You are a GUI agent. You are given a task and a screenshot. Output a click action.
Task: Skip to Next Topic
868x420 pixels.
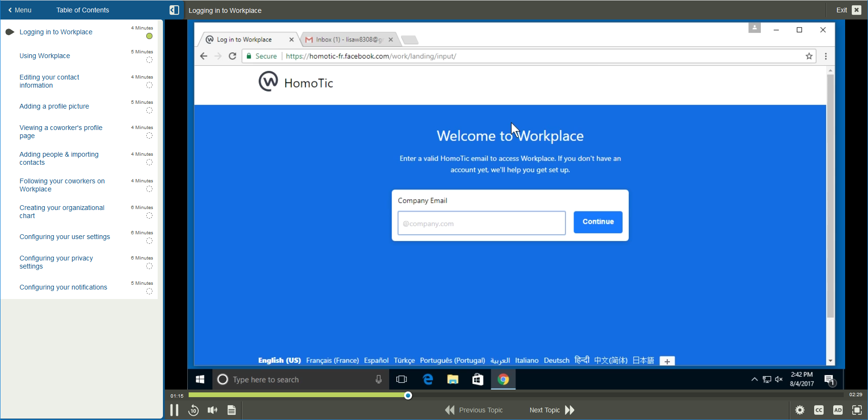(552, 410)
